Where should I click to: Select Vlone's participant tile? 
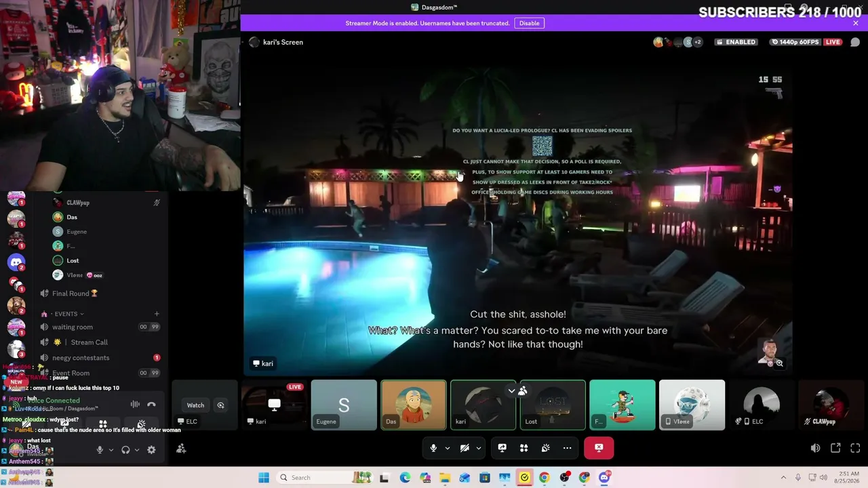point(692,405)
